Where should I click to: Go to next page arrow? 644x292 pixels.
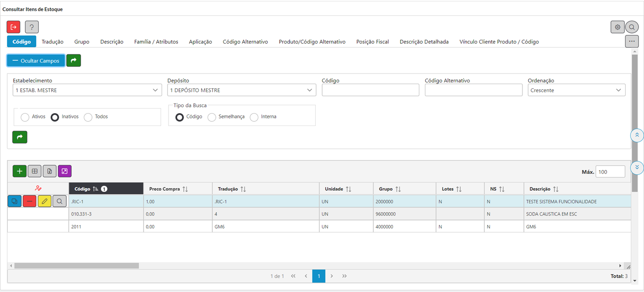331,276
